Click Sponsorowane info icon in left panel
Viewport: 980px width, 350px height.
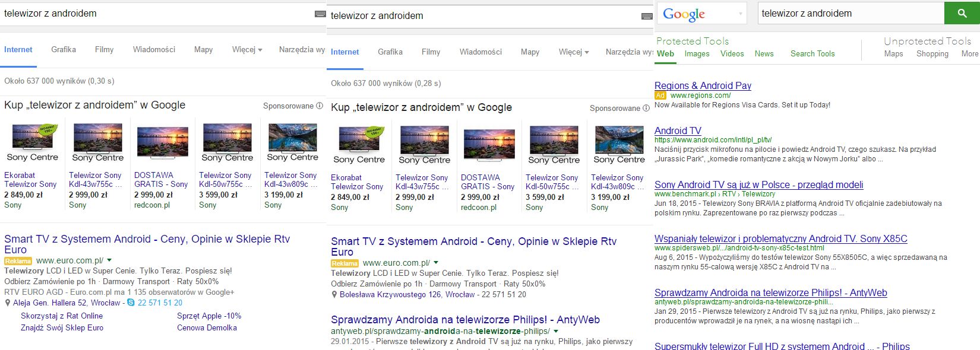coord(320,106)
